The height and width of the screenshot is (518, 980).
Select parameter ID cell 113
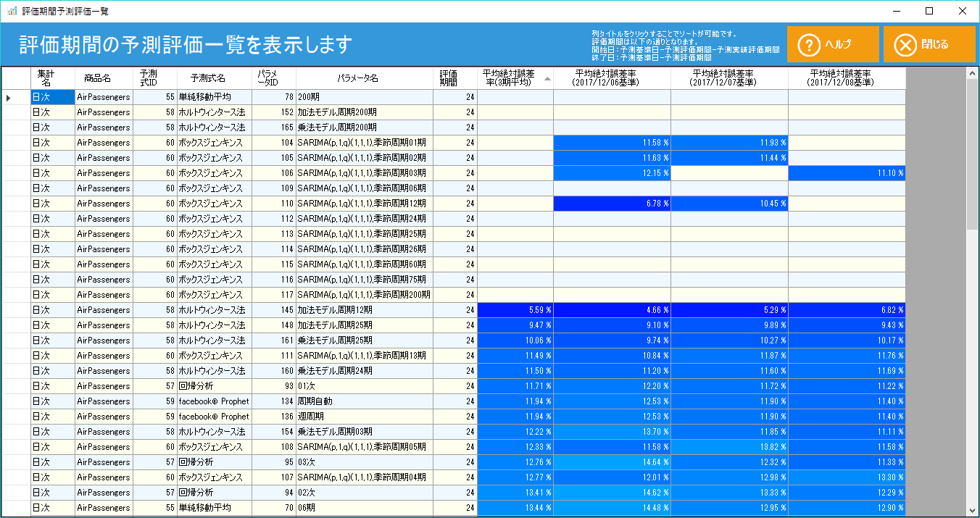click(275, 234)
